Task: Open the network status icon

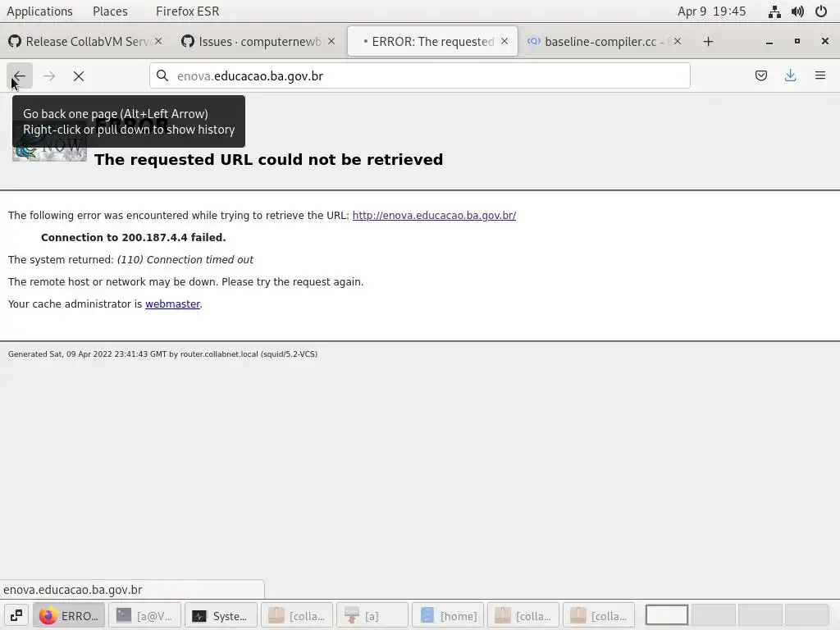Action: point(774,11)
